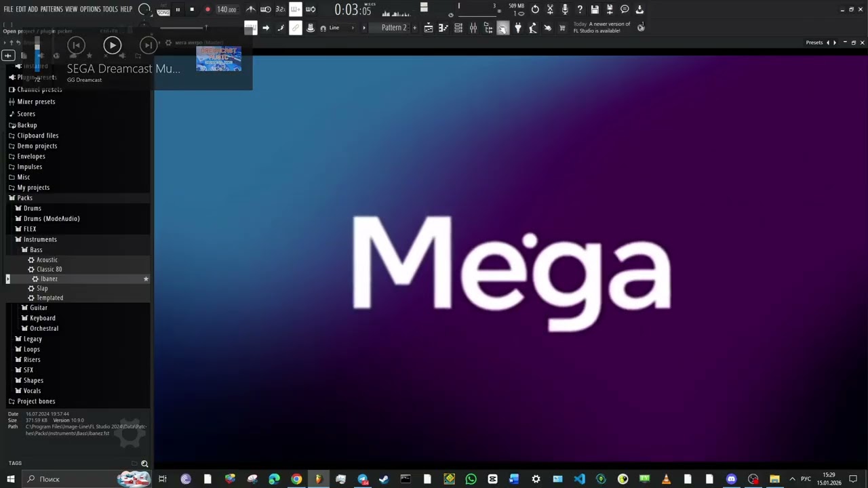Toggle the record button

click(x=208, y=9)
